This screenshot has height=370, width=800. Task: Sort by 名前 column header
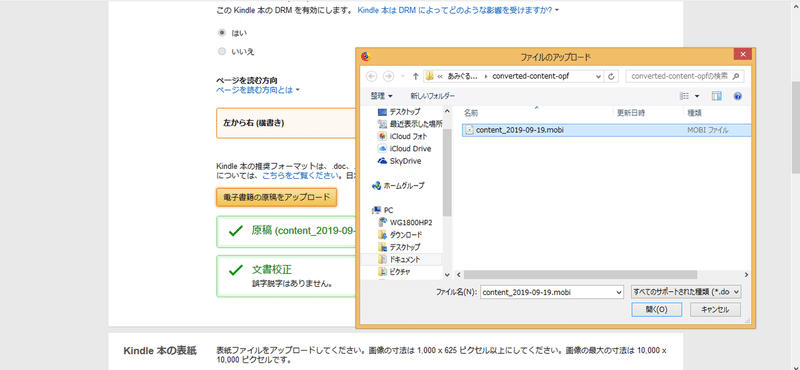pyautogui.click(x=471, y=113)
